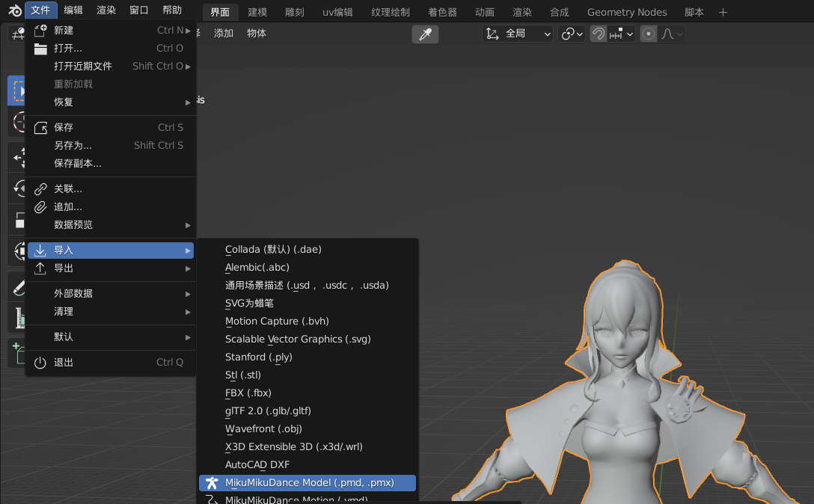This screenshot has width=814, height=504.
Task: Open the 渲染 menu in the menu bar
Action: point(106,10)
